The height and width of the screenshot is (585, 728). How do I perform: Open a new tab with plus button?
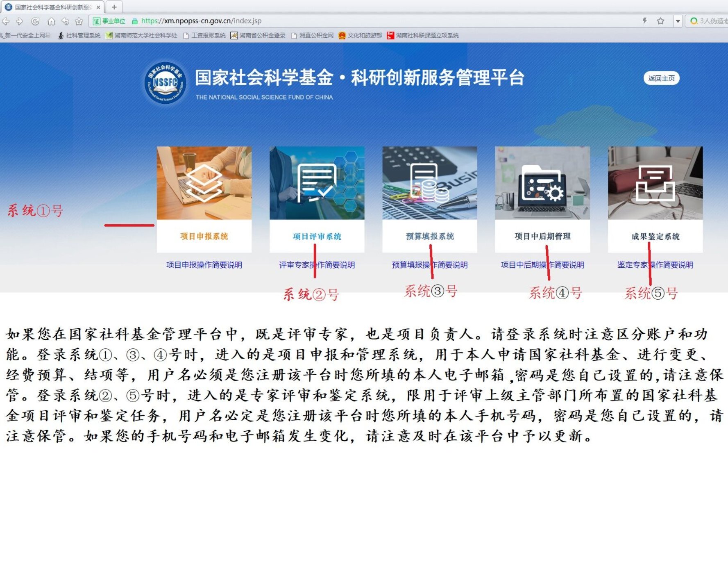(114, 7)
